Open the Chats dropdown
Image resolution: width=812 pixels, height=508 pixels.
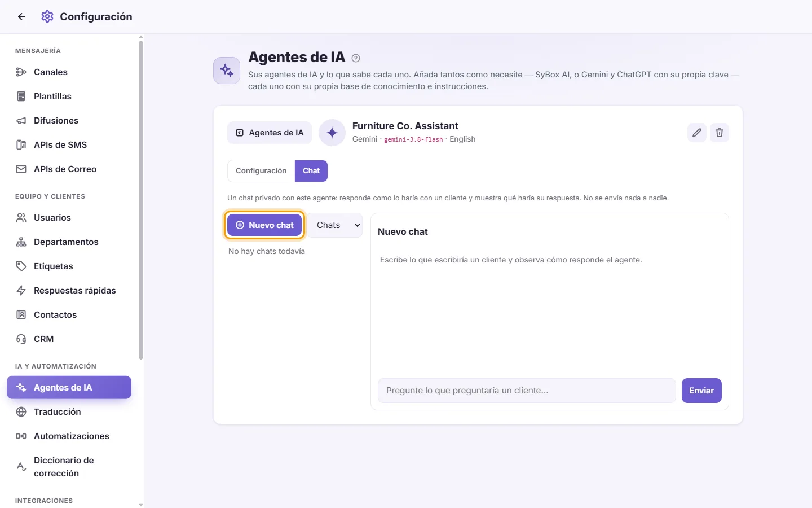click(338, 225)
